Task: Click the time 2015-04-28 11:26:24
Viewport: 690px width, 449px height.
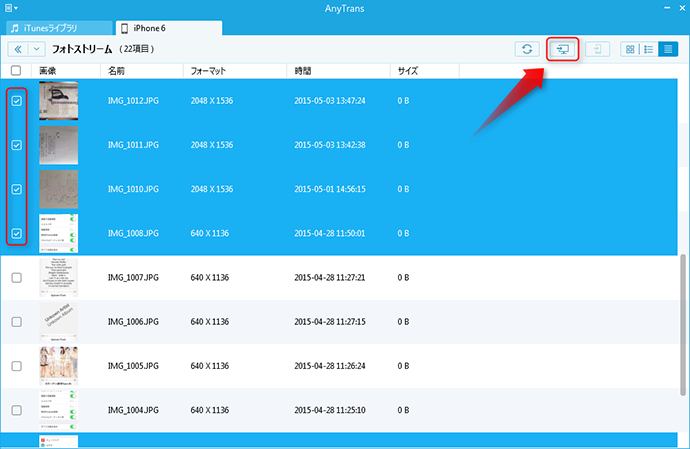Action: coord(330,366)
